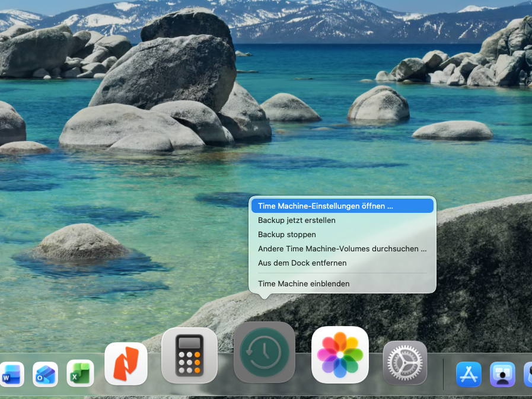Screen dimensions: 532x399
Task: Select "Time Machine-Einstellungen öffnen …"
Action: pyautogui.click(x=342, y=206)
